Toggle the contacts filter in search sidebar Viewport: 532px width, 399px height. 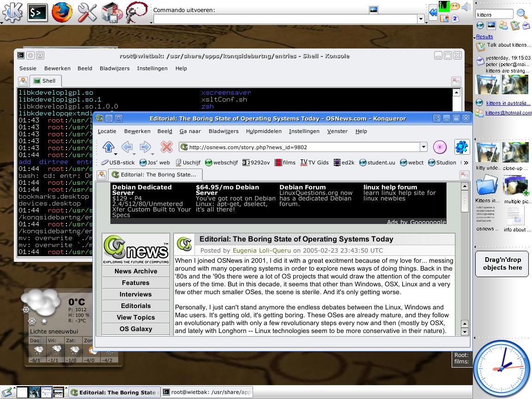pos(503,25)
